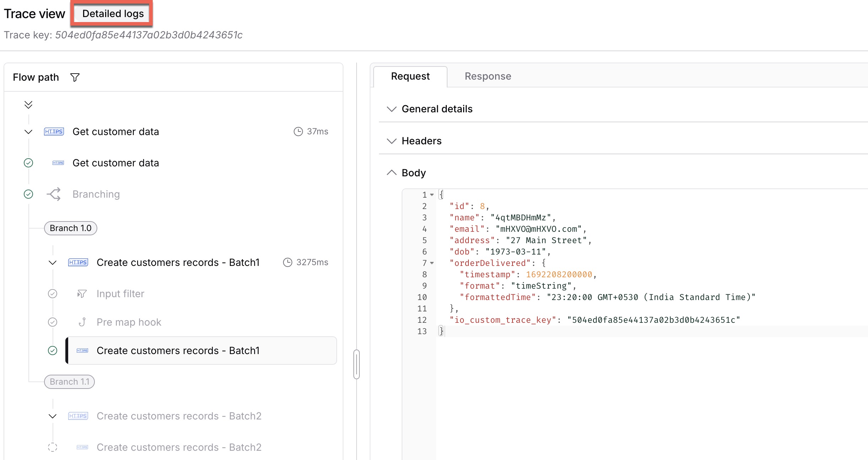This screenshot has height=460, width=868.
Task: Click the name value "4qtMBDHmMz"
Action: (521, 218)
